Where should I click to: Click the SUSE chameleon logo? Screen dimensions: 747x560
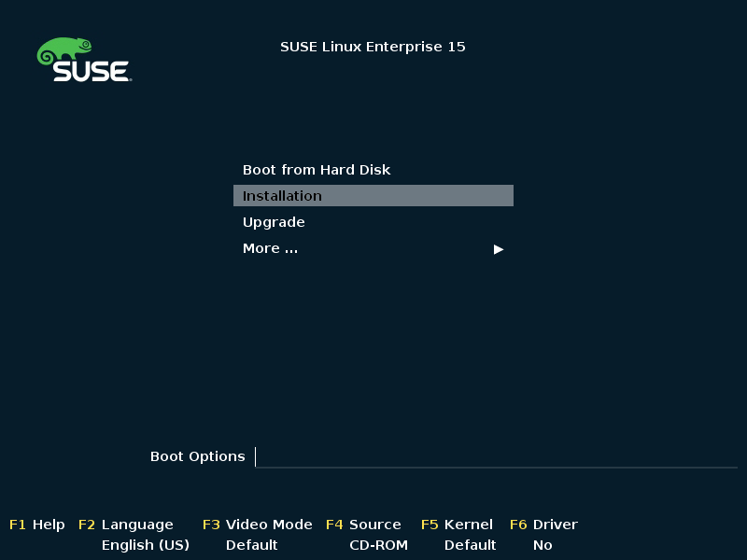pos(83,60)
